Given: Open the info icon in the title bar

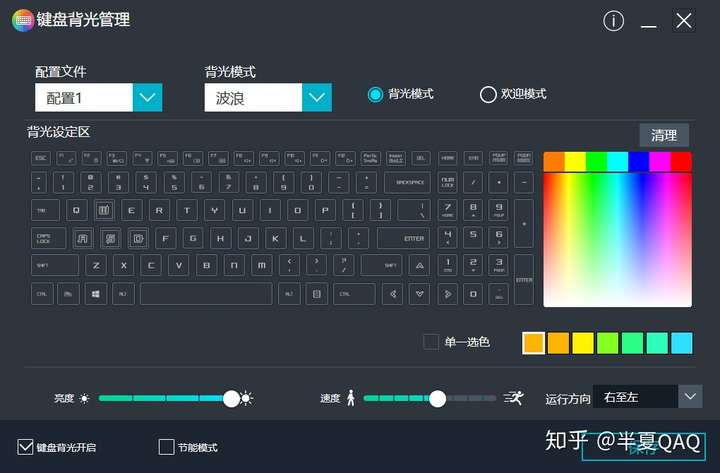Looking at the screenshot, I should coord(613,21).
